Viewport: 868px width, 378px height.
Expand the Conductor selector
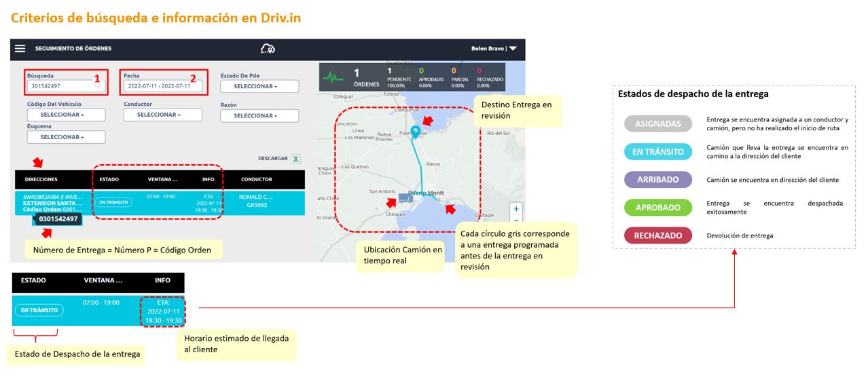coord(162,115)
